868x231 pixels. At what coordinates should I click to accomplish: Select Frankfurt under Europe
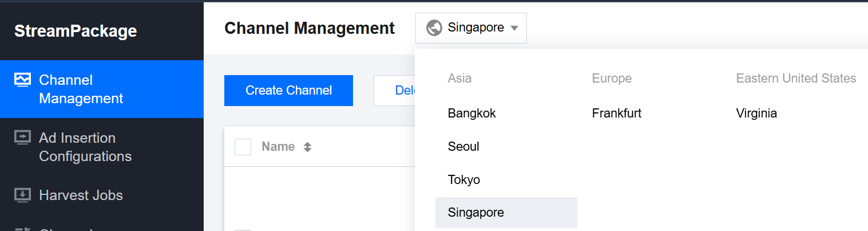617,113
